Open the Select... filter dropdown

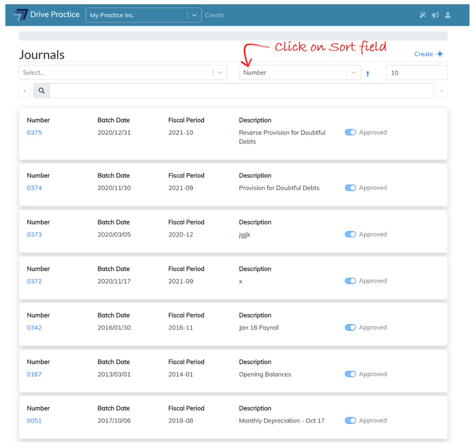pyautogui.click(x=123, y=72)
